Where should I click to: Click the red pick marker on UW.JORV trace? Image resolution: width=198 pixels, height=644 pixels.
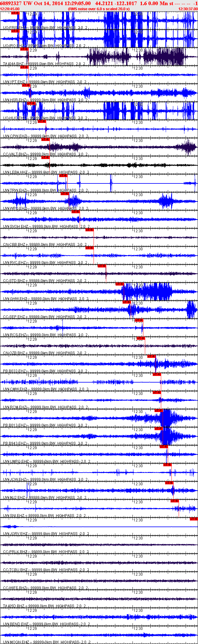[194, 519]
